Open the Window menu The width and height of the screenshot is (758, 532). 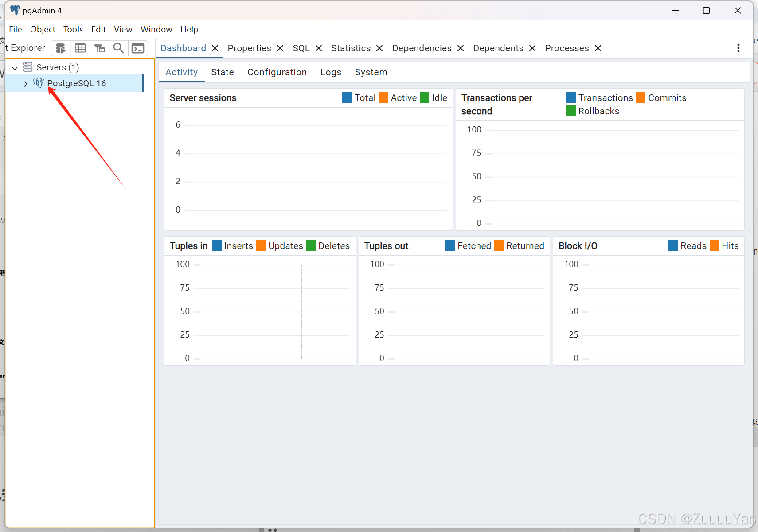pyautogui.click(x=156, y=29)
